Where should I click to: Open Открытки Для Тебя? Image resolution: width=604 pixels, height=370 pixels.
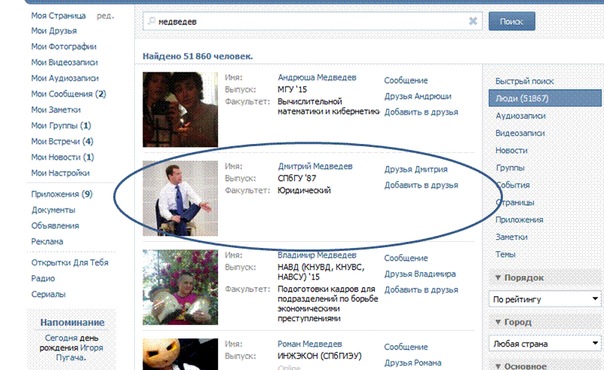70,263
